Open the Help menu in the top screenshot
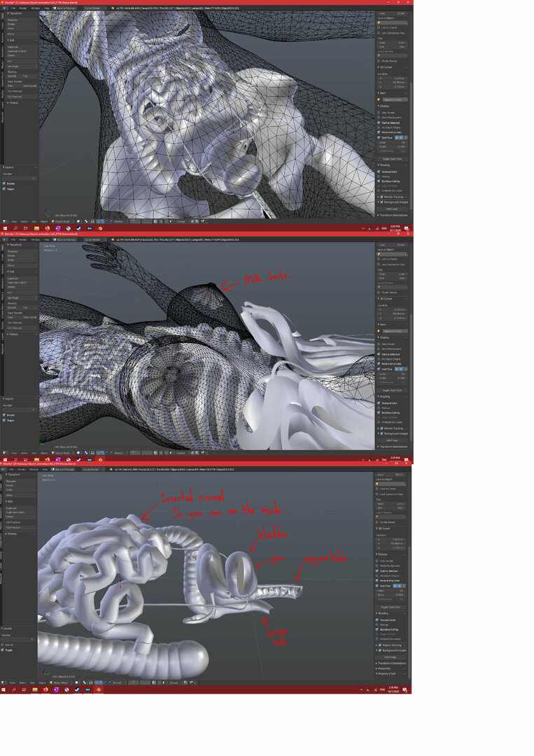 click(46, 8)
